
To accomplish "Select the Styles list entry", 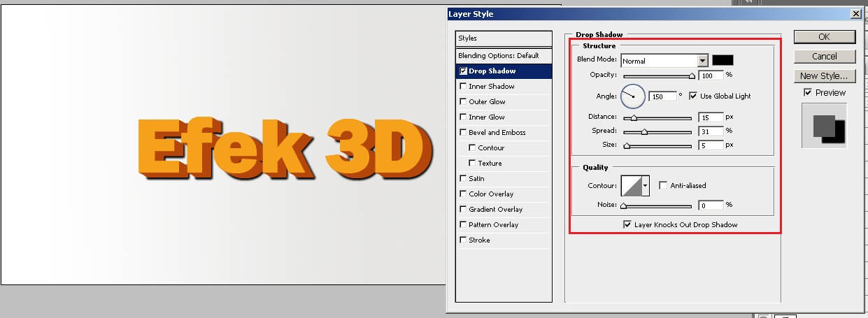I will (x=504, y=38).
